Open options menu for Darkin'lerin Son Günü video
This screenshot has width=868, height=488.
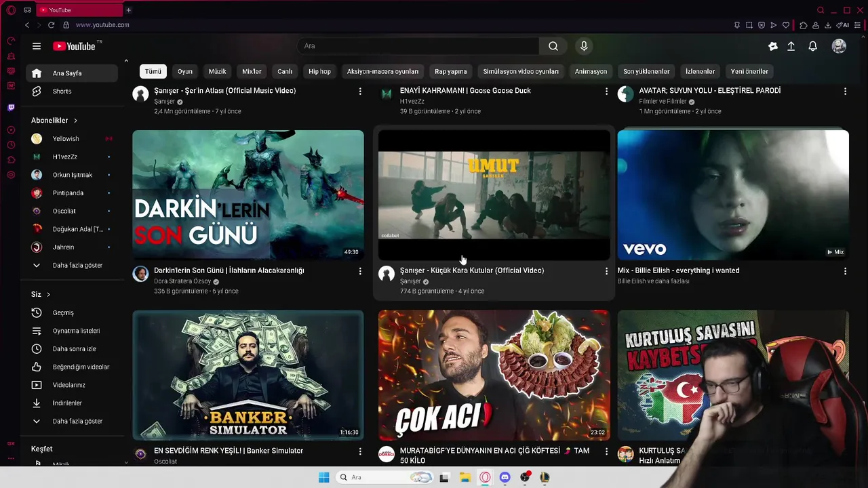pos(360,271)
